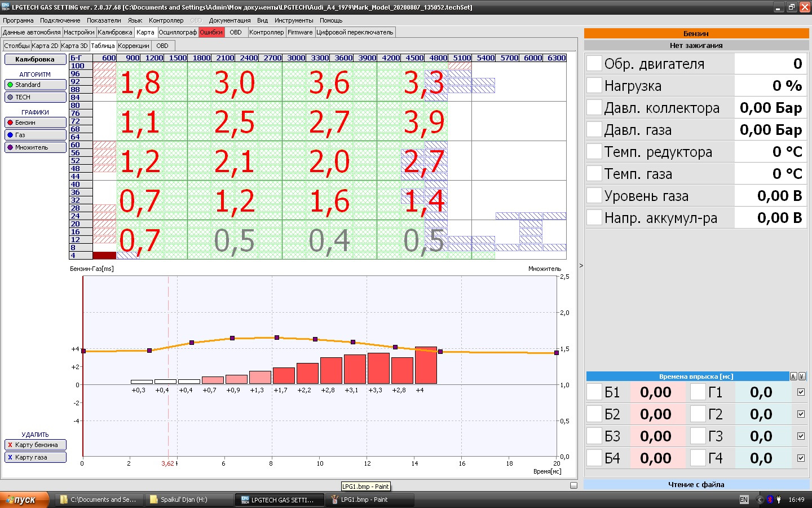Click the small square icon below the chart

[x=573, y=485]
